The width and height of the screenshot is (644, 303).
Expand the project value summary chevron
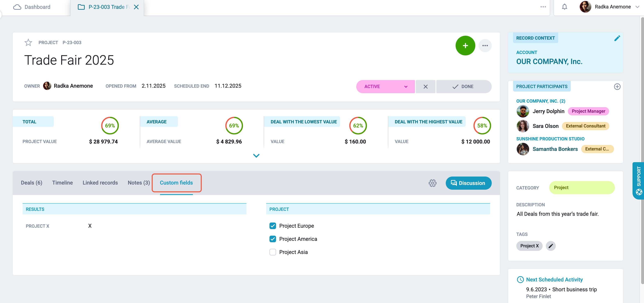point(256,155)
